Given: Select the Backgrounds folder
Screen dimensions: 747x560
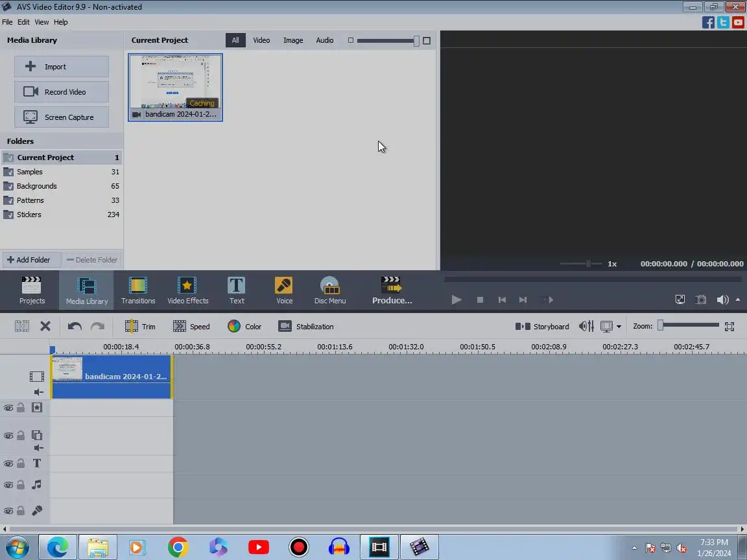Looking at the screenshot, I should coord(62,186).
